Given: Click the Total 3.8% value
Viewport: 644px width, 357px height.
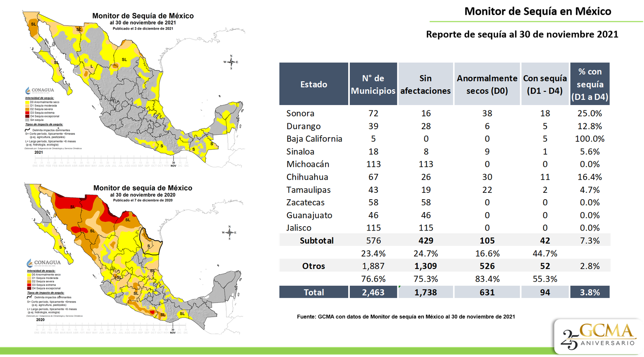Looking at the screenshot, I should (x=590, y=292).
